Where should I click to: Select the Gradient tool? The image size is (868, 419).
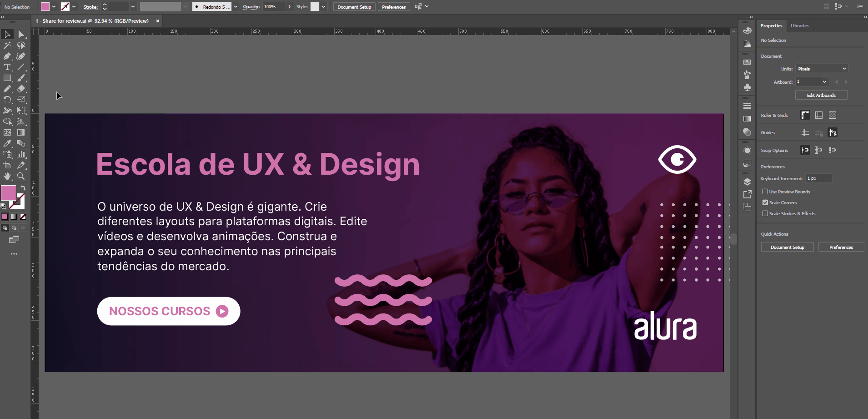21,132
